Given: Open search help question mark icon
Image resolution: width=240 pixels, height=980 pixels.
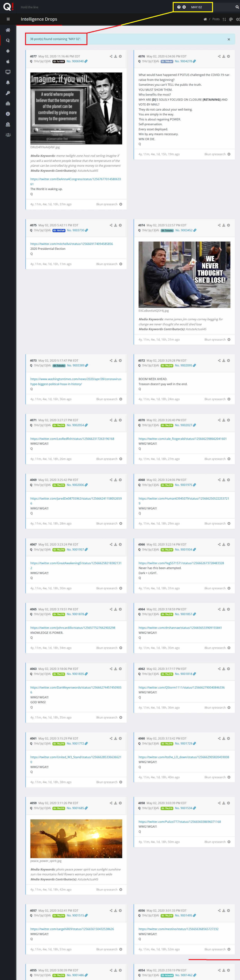Looking at the screenshot, I should coord(179,7).
